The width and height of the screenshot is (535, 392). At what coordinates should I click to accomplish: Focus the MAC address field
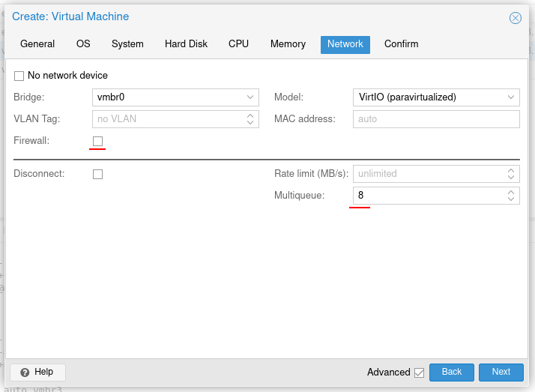(436, 119)
